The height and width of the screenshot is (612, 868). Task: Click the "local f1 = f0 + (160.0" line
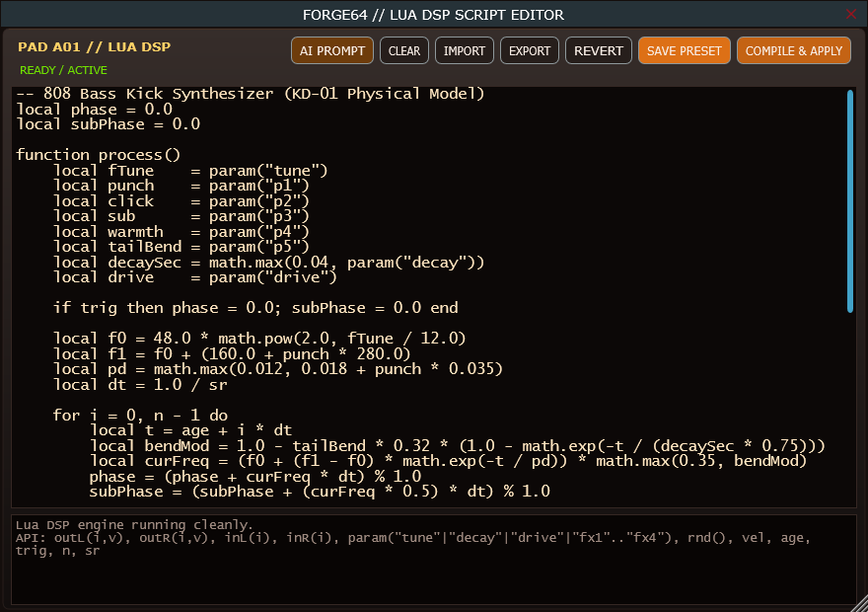coord(232,354)
